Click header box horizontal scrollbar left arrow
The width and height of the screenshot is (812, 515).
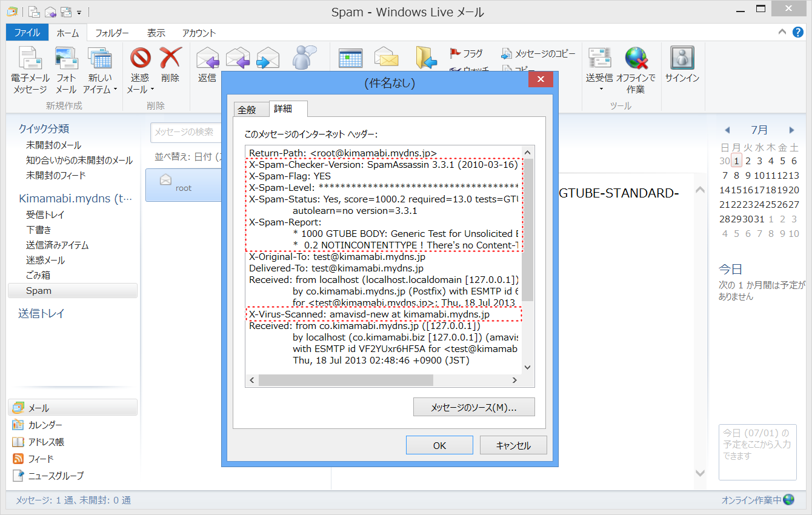pos(253,380)
